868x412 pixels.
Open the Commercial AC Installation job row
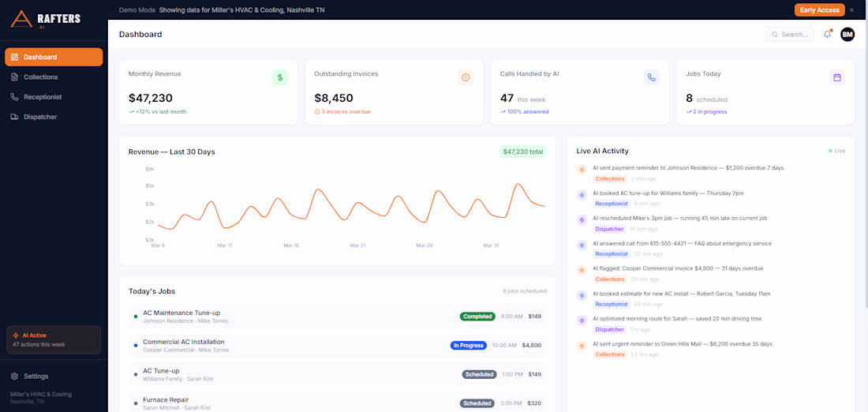pyautogui.click(x=338, y=346)
